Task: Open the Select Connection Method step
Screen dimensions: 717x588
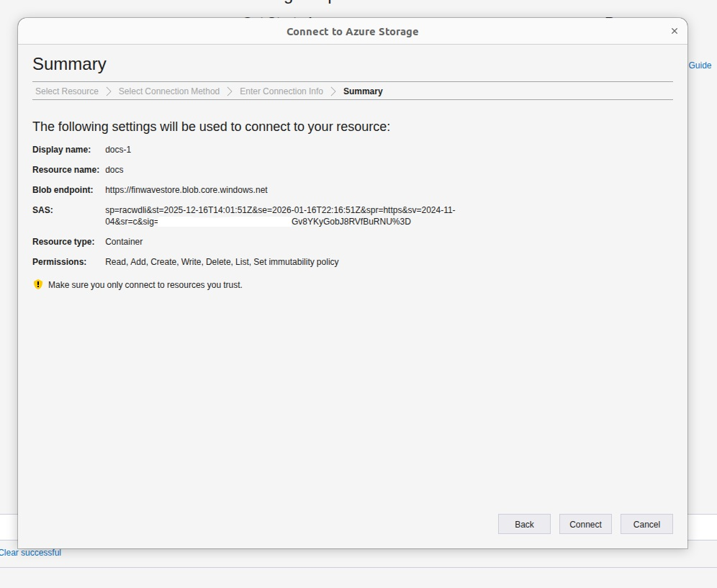Action: [169, 91]
